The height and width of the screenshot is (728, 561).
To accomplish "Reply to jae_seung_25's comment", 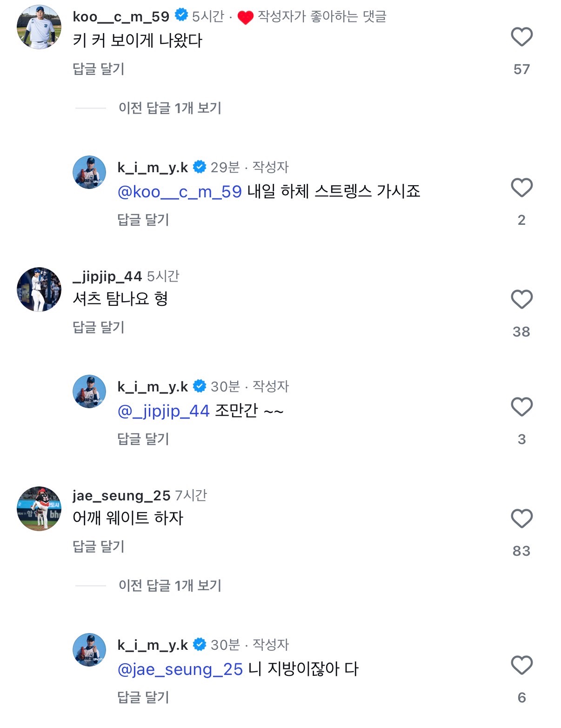I will pos(99,546).
